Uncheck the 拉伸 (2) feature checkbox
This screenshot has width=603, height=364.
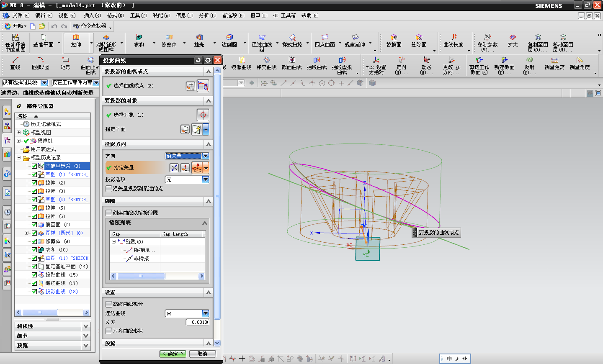34,183
